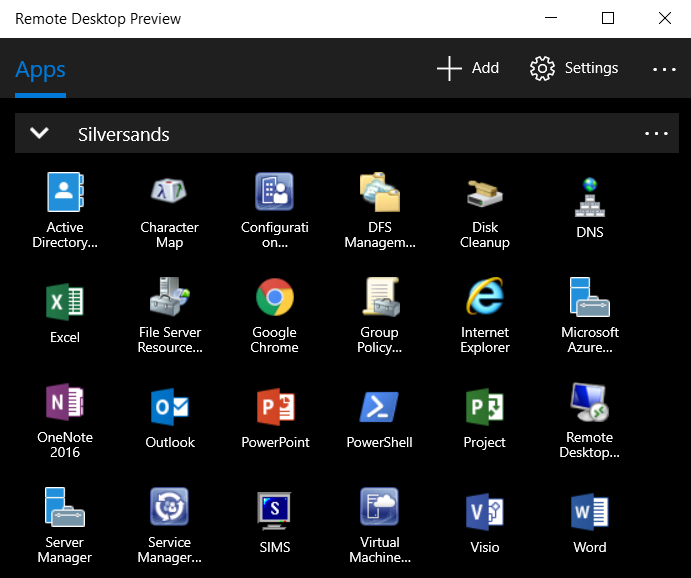Launch OneNote 2016
691x578 pixels.
(x=65, y=402)
